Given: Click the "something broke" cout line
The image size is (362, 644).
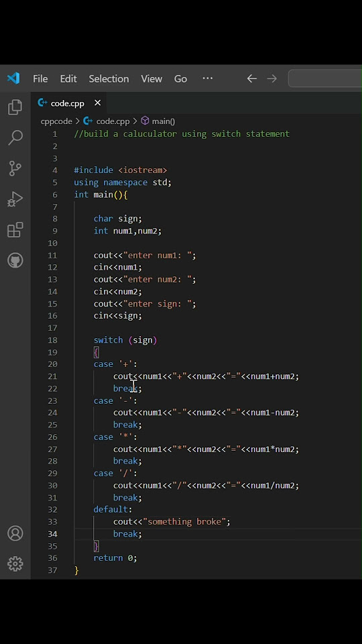Looking at the screenshot, I should (172, 522).
